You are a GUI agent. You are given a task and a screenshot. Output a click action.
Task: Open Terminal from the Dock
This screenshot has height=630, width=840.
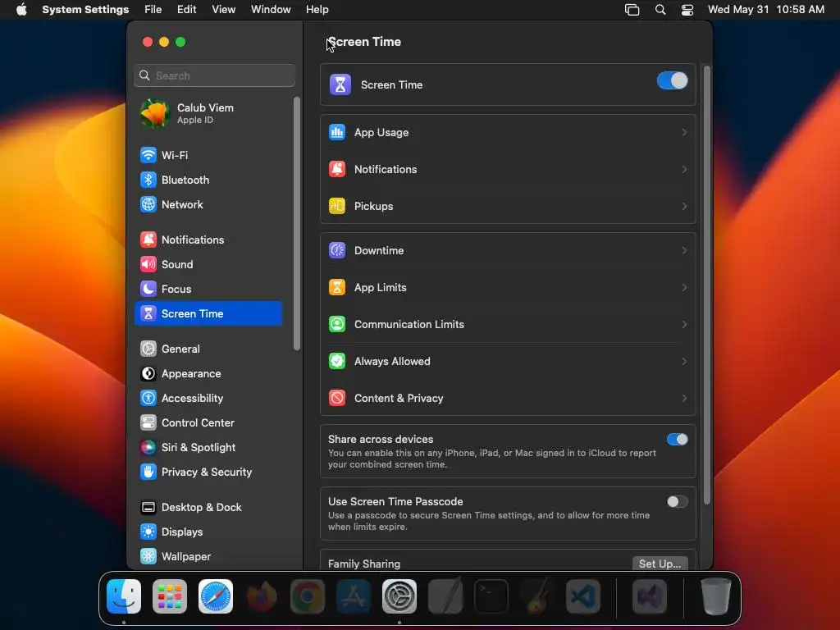point(491,596)
